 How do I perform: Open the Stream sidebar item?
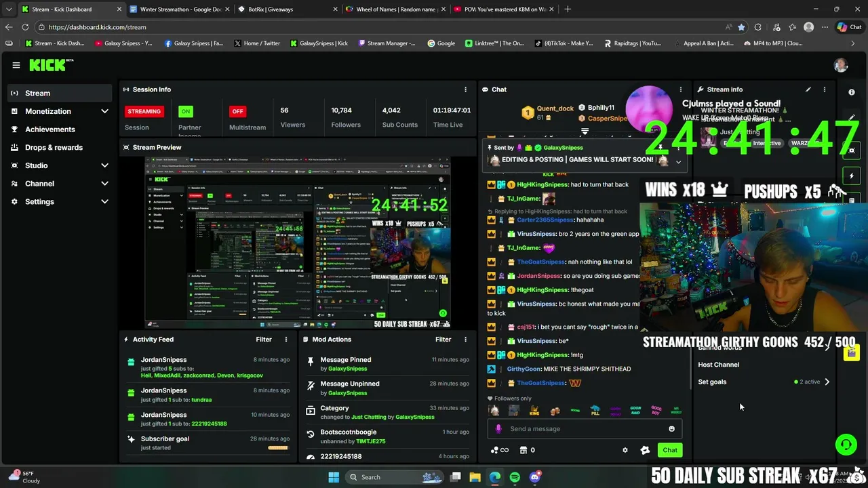point(60,93)
